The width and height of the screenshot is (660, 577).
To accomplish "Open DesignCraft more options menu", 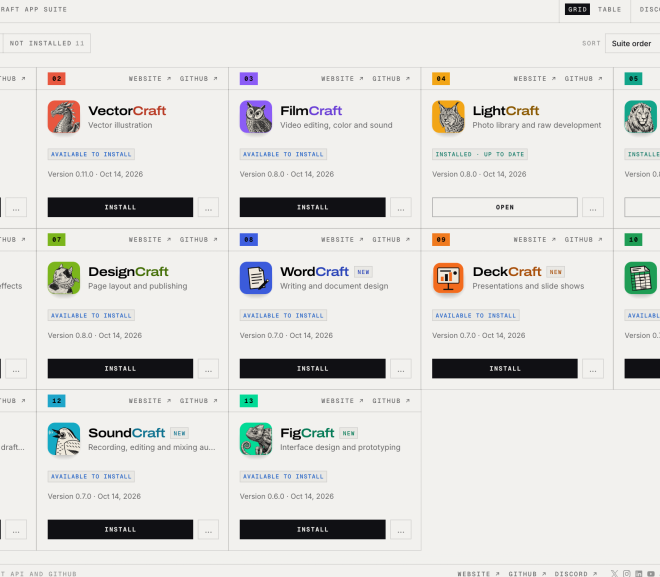I will [x=208, y=368].
